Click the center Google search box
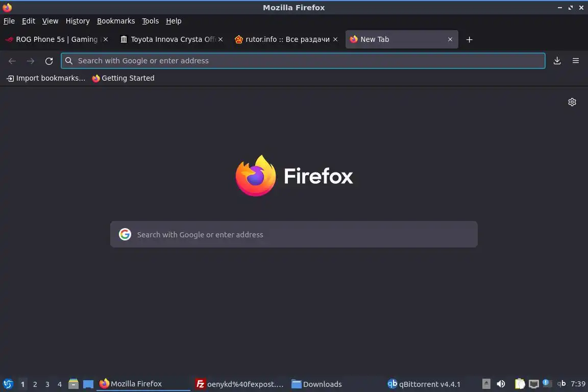588x392 pixels. (x=294, y=234)
